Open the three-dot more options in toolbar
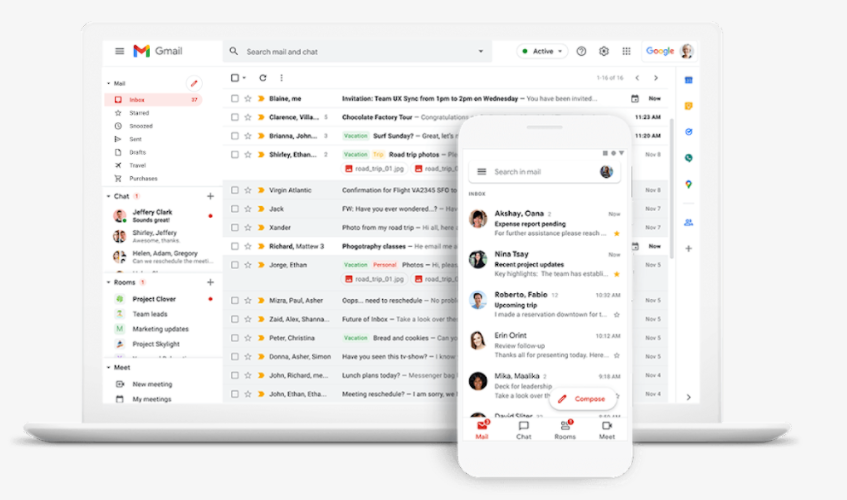 coord(281,78)
